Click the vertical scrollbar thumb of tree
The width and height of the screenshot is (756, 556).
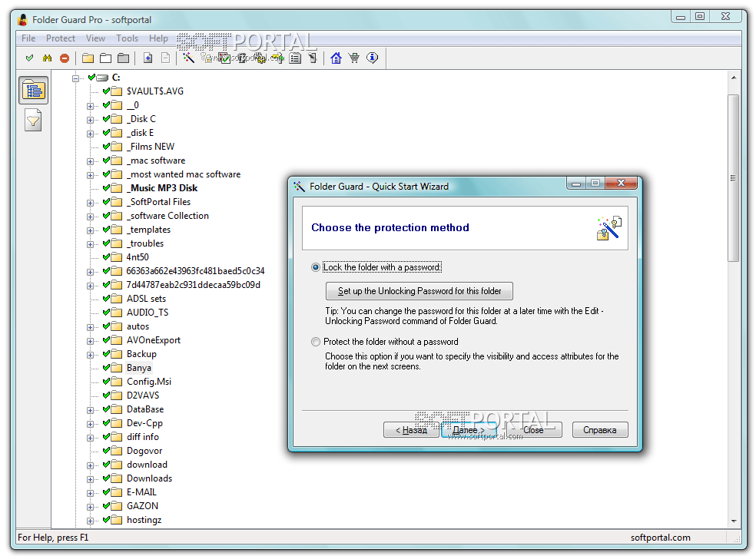click(734, 178)
